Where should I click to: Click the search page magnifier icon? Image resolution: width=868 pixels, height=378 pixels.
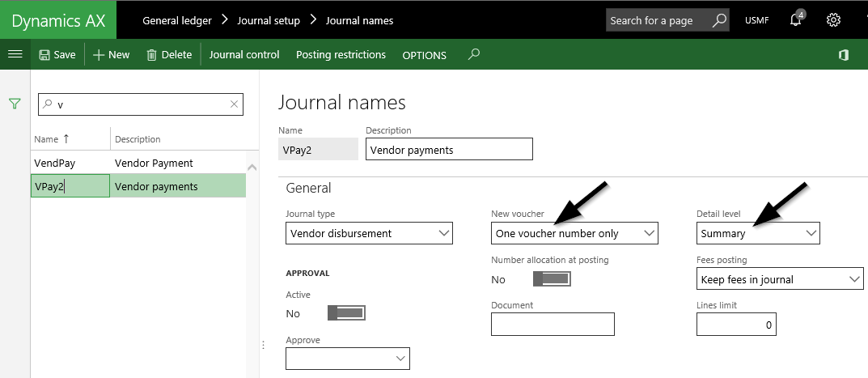point(718,20)
